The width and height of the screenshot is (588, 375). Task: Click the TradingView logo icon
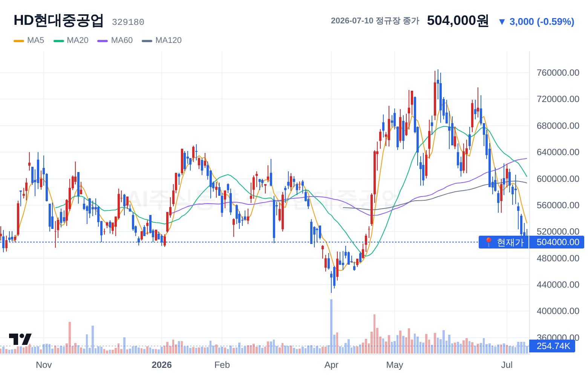20,339
